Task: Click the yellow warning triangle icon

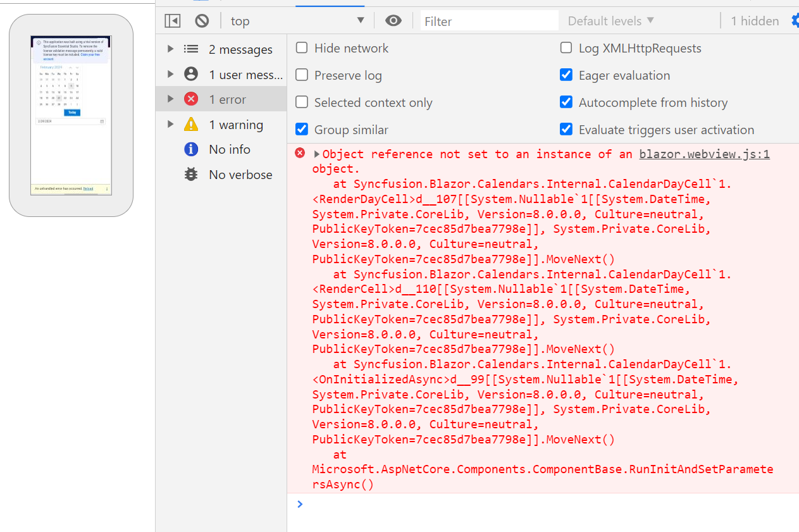Action: [x=191, y=125]
